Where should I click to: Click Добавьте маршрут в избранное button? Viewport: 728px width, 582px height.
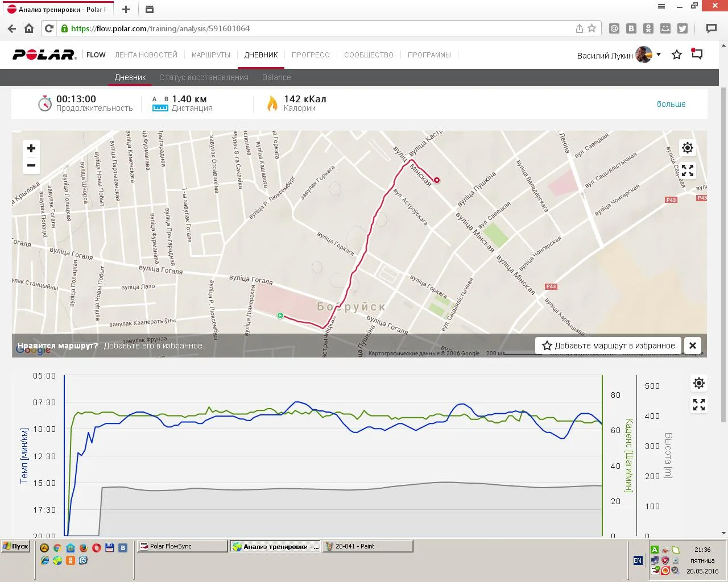pyautogui.click(x=609, y=346)
